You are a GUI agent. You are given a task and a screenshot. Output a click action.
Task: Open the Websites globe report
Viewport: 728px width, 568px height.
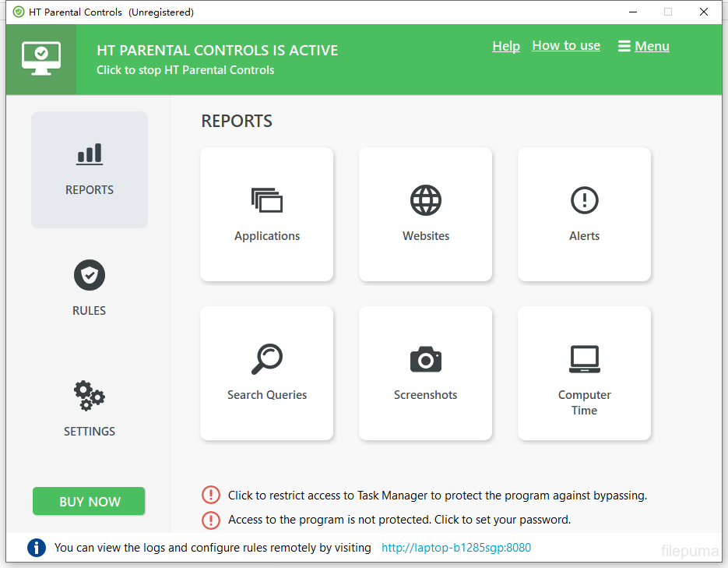pos(425,214)
